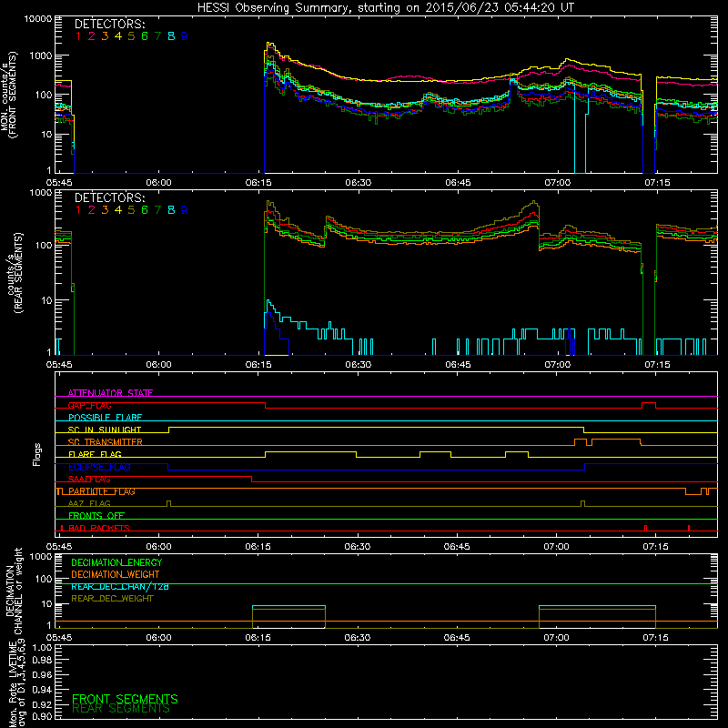728x728 pixels.
Task: Click the PARTICLE_FLAG label
Action: 102,491
